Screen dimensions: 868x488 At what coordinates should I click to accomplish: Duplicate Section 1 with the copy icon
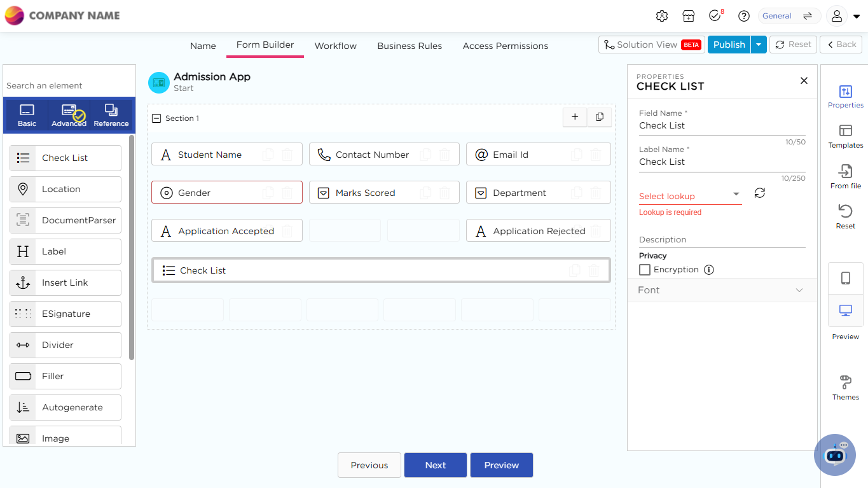tap(599, 117)
